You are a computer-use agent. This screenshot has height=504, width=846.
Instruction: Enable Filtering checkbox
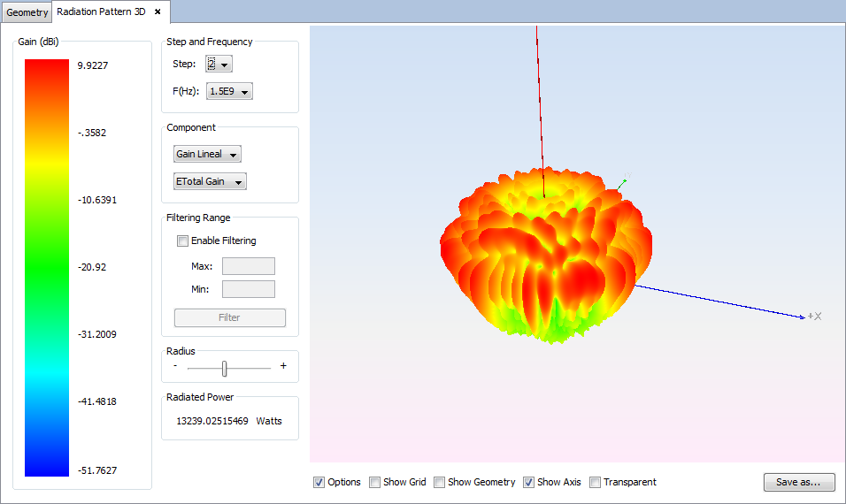[x=183, y=241]
